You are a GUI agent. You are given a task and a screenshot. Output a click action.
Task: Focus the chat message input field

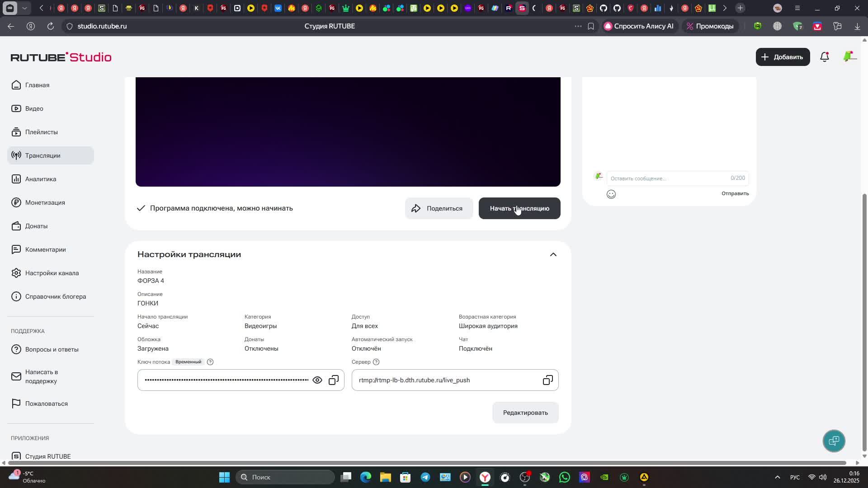tap(669, 178)
